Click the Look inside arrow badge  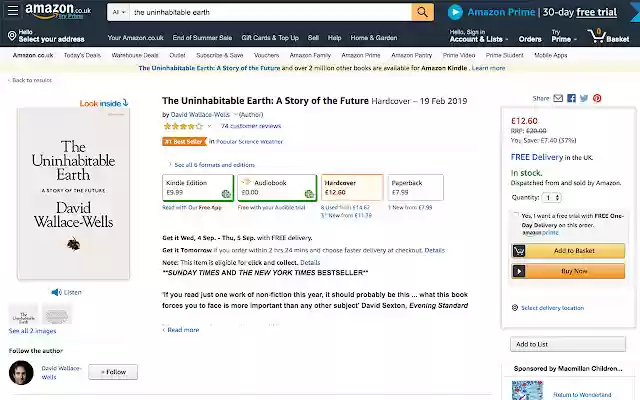[x=104, y=103]
